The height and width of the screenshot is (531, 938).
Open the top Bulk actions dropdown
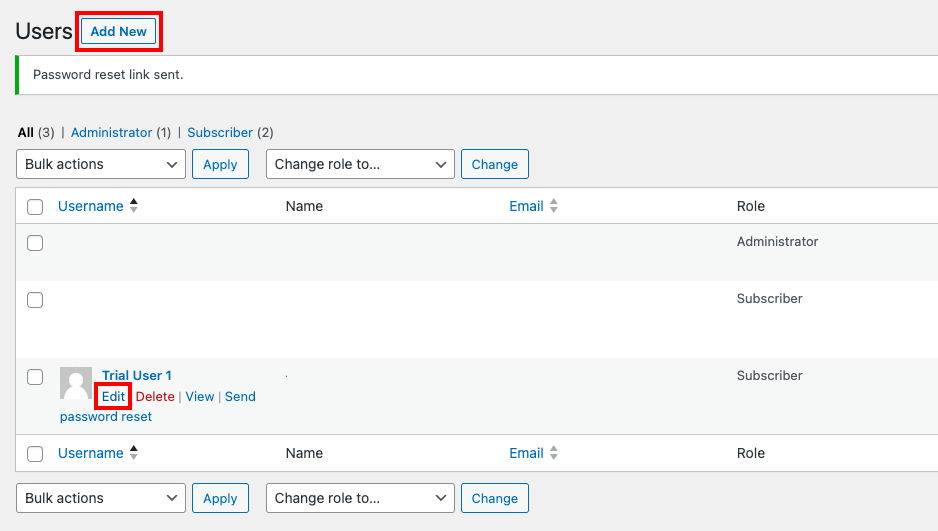pos(101,164)
